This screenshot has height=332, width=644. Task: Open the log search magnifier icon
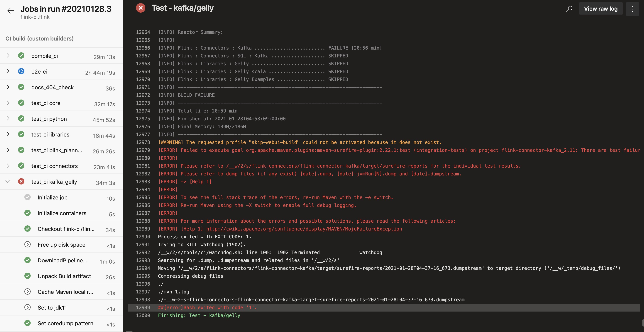569,9
